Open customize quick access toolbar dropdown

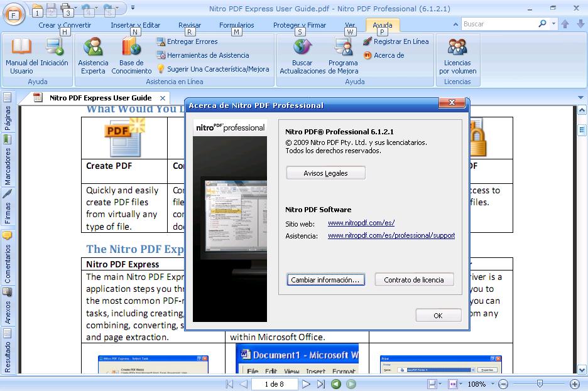[x=133, y=8]
